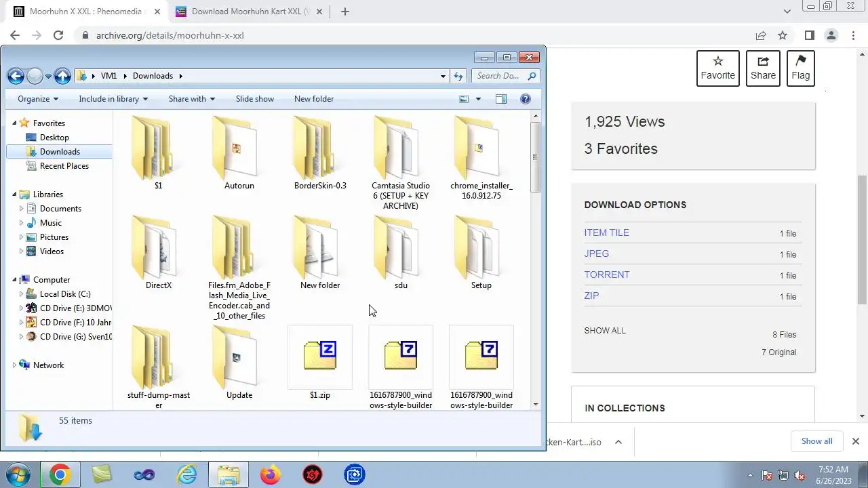Click the Share button on archive.org
Screen dimensions: 868x488
(x=763, y=68)
